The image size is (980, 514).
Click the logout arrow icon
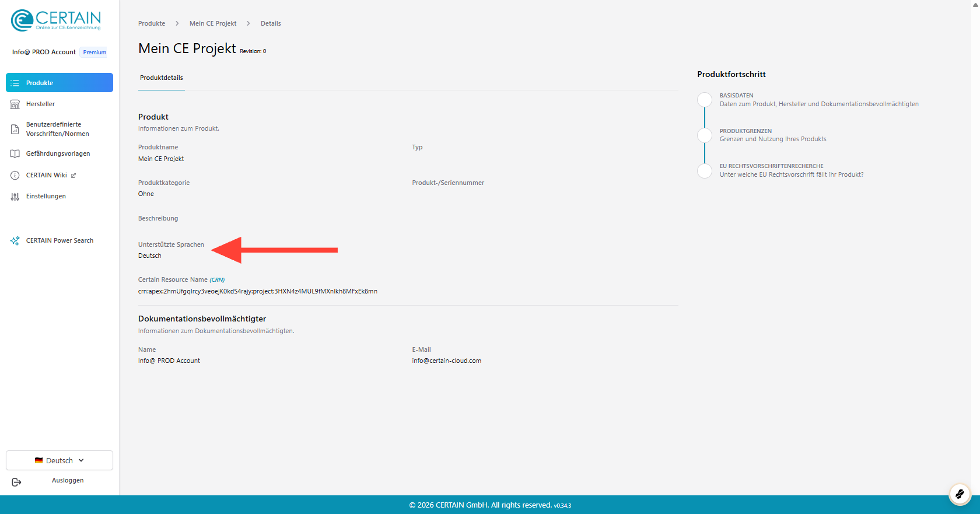pyautogui.click(x=16, y=482)
